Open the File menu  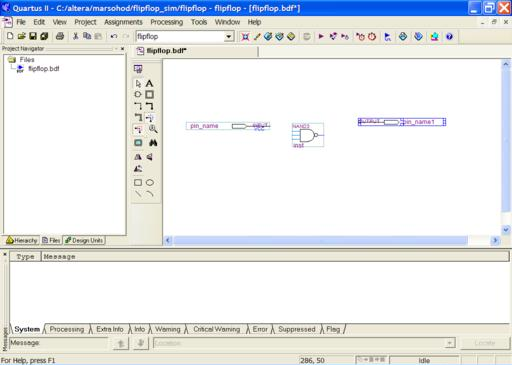coord(21,22)
